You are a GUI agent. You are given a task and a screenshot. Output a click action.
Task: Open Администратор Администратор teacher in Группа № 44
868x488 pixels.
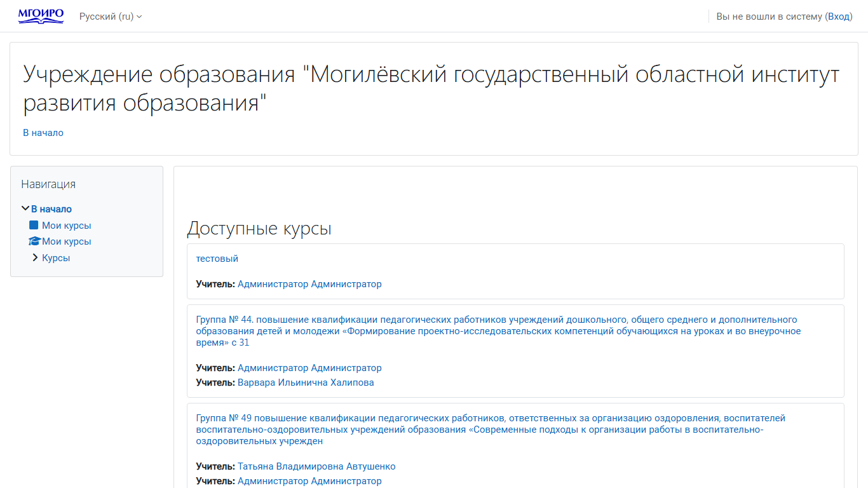click(x=309, y=368)
